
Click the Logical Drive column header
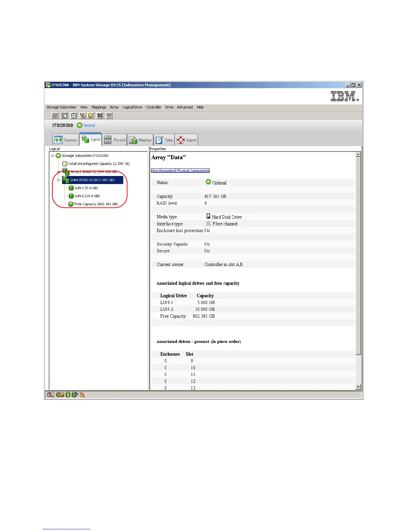(x=174, y=296)
